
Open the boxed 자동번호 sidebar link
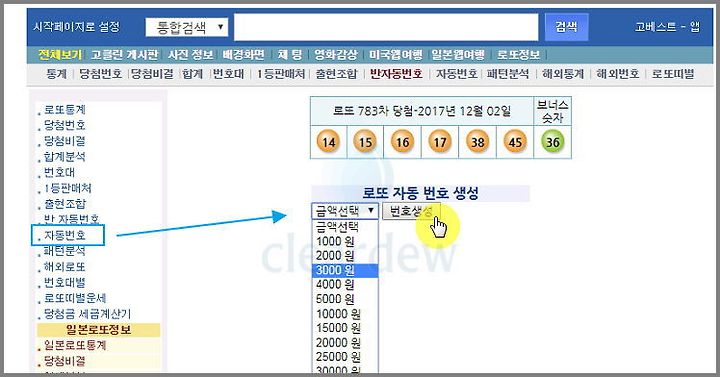65,236
